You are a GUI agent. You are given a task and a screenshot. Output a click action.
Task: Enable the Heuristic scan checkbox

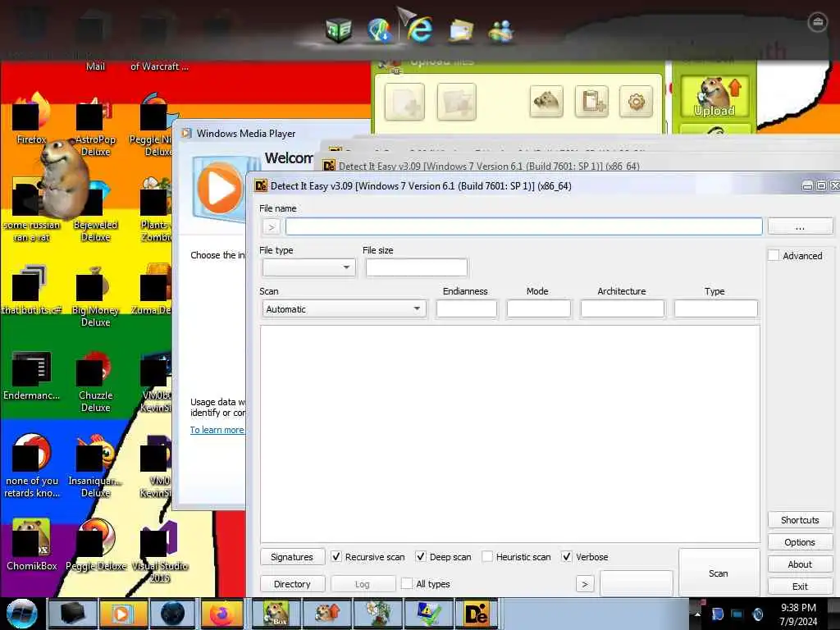(487, 557)
